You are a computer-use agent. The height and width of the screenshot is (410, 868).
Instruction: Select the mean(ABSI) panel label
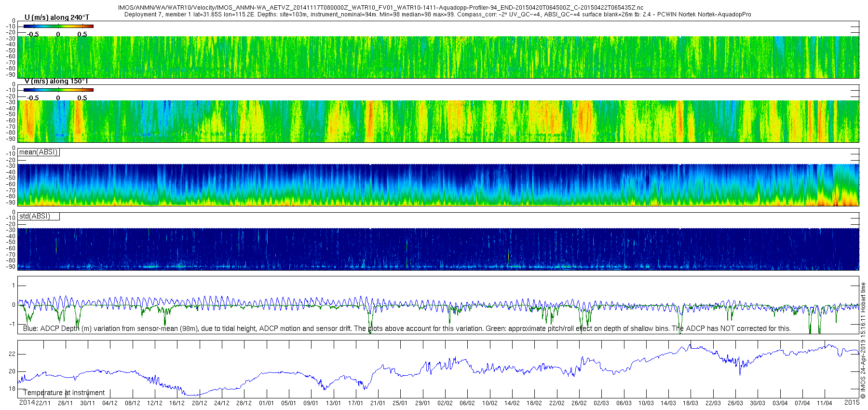[39, 152]
